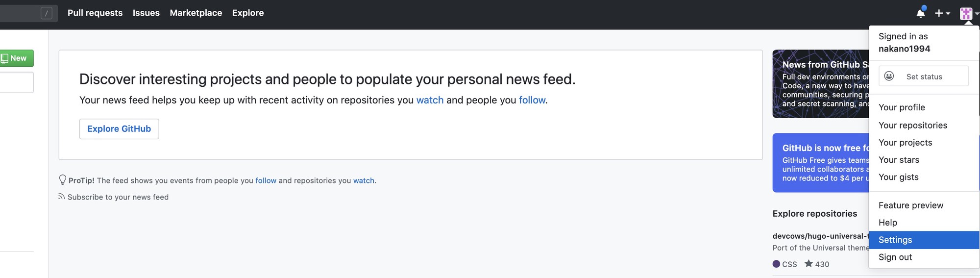Image resolution: width=980 pixels, height=278 pixels.
Task: Select Your projects from the user menu
Action: (924, 142)
